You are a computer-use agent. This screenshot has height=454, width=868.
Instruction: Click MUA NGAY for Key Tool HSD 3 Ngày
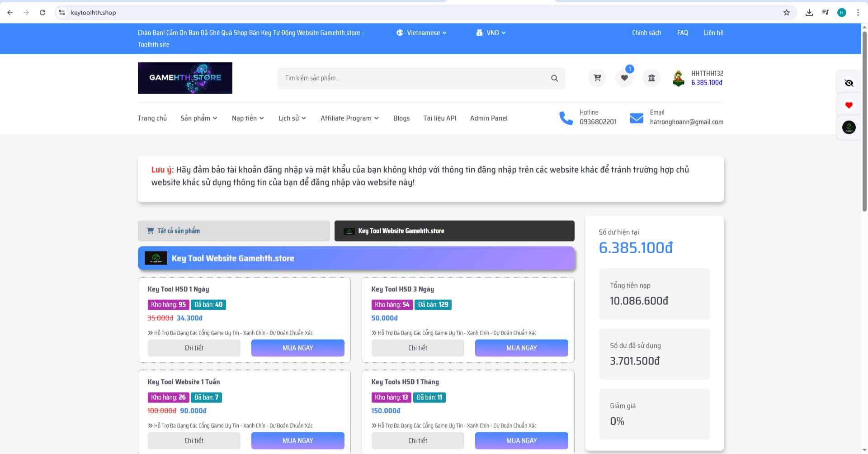[522, 348]
